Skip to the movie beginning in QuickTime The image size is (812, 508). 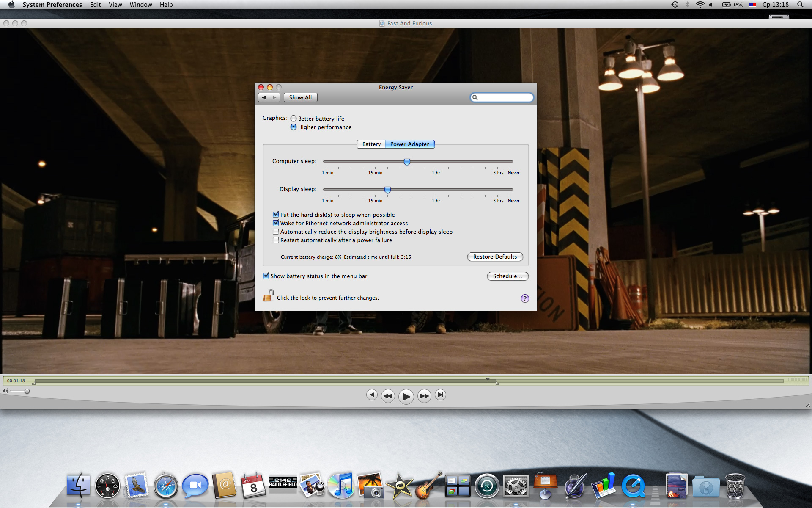372,395
